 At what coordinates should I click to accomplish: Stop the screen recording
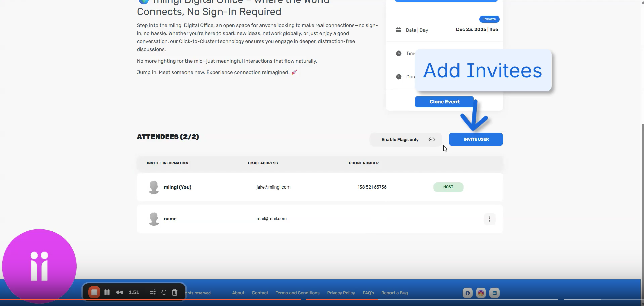coord(94,292)
